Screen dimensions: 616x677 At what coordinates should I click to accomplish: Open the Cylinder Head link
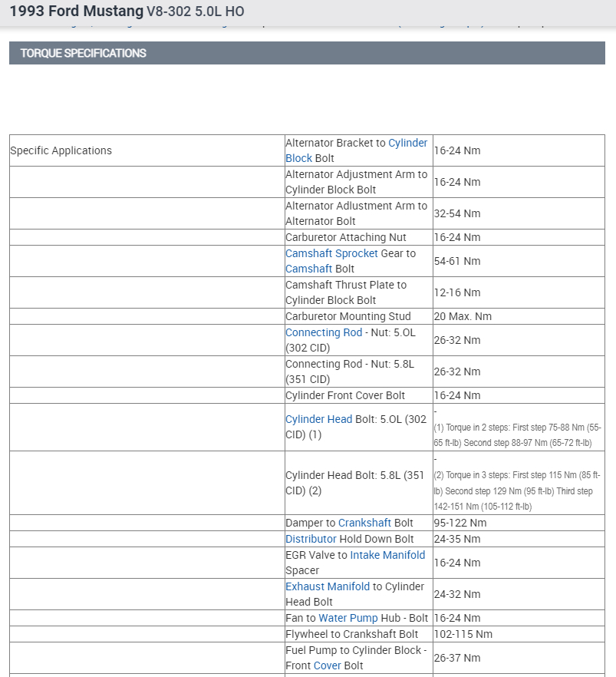(x=318, y=419)
